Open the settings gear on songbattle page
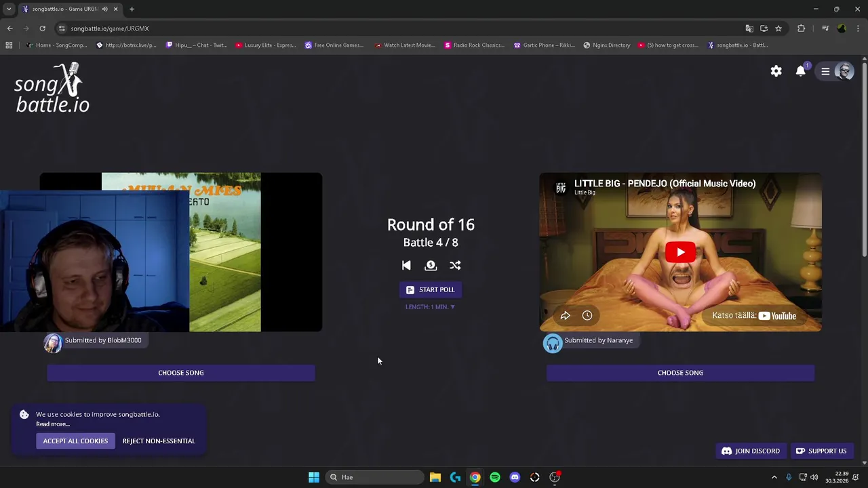This screenshot has width=868, height=488. (x=776, y=71)
